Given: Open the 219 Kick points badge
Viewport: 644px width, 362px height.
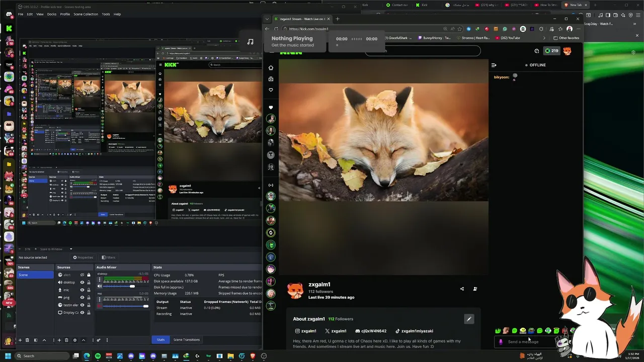Looking at the screenshot, I should pos(552,51).
